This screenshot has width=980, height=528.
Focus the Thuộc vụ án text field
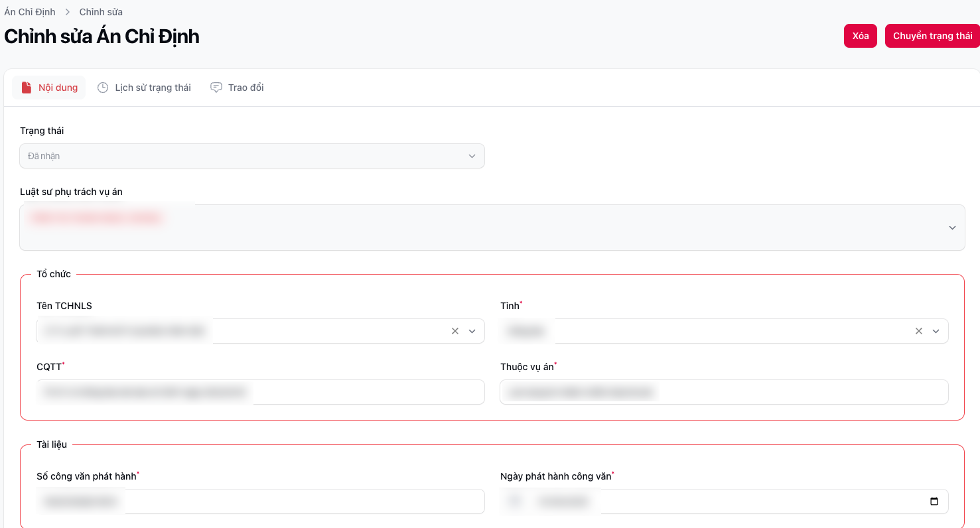(796, 392)
